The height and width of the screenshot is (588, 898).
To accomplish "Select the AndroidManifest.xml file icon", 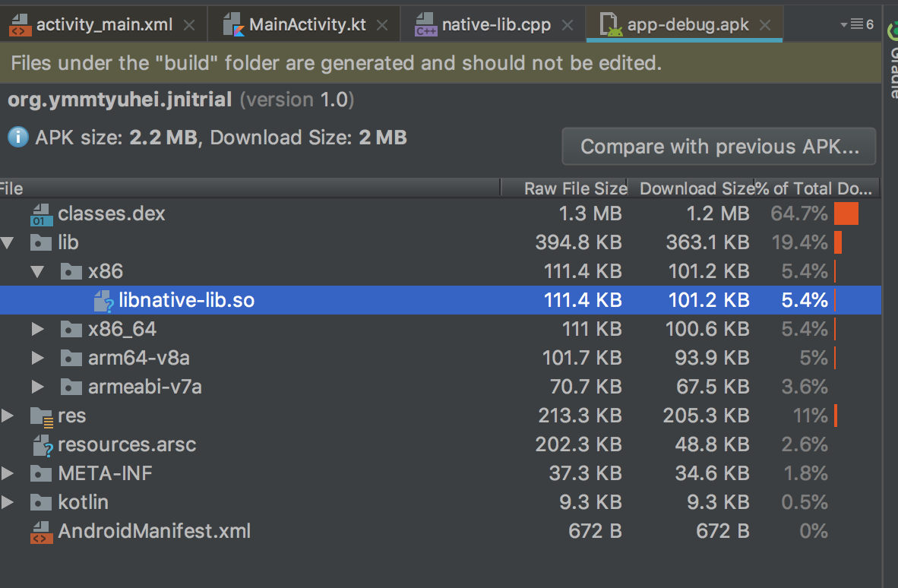I will coord(42,531).
